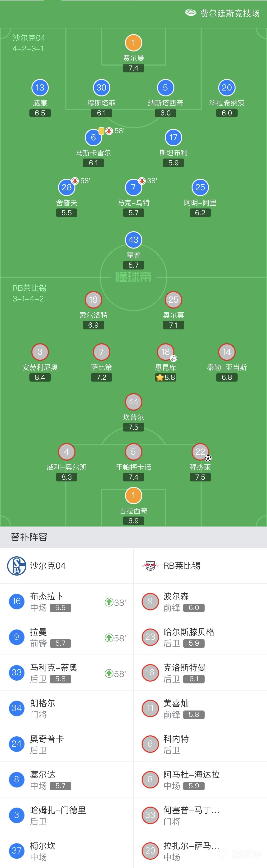Viewport: 267px width, 868px height.
Task: Click the assist boot icon on 恩昆库
Action: coord(174,358)
